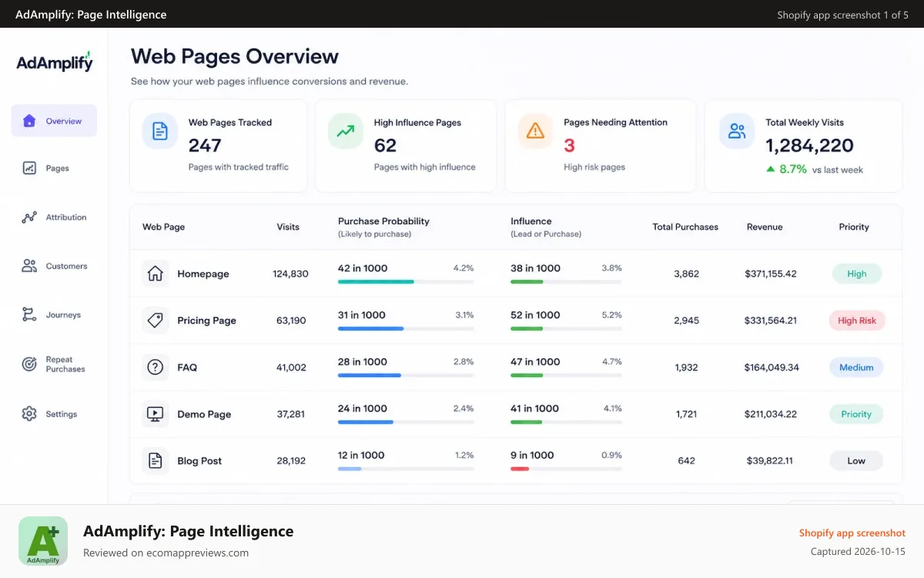Click the AdAmplify logo in sidebar
Viewport: 924px width, 578px height.
[55, 62]
